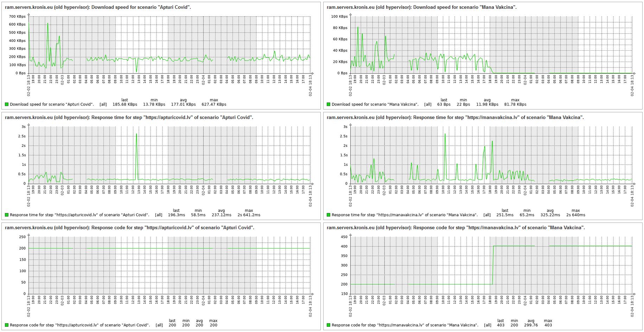The height and width of the screenshot is (332, 644).
Task: Click the 80 KBps y-axis label
Action: click(x=340, y=28)
